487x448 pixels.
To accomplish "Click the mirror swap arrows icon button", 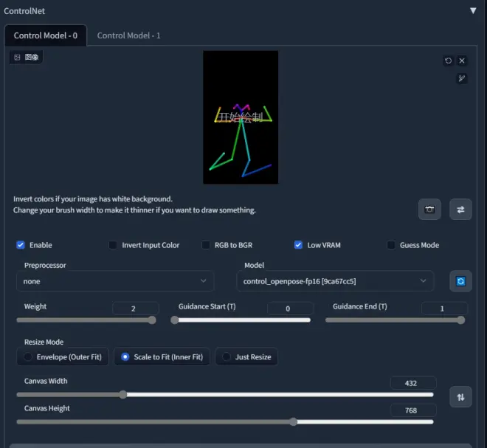I will pyautogui.click(x=460, y=210).
